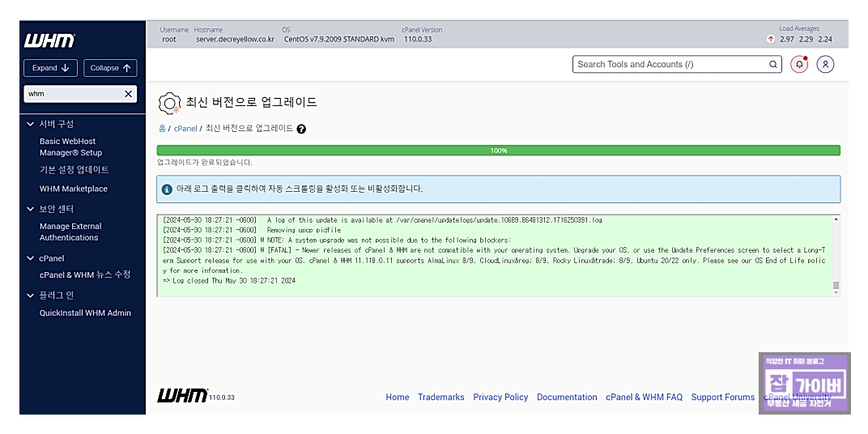Click the 2.97 load average value
868x434 pixels.
click(787, 40)
